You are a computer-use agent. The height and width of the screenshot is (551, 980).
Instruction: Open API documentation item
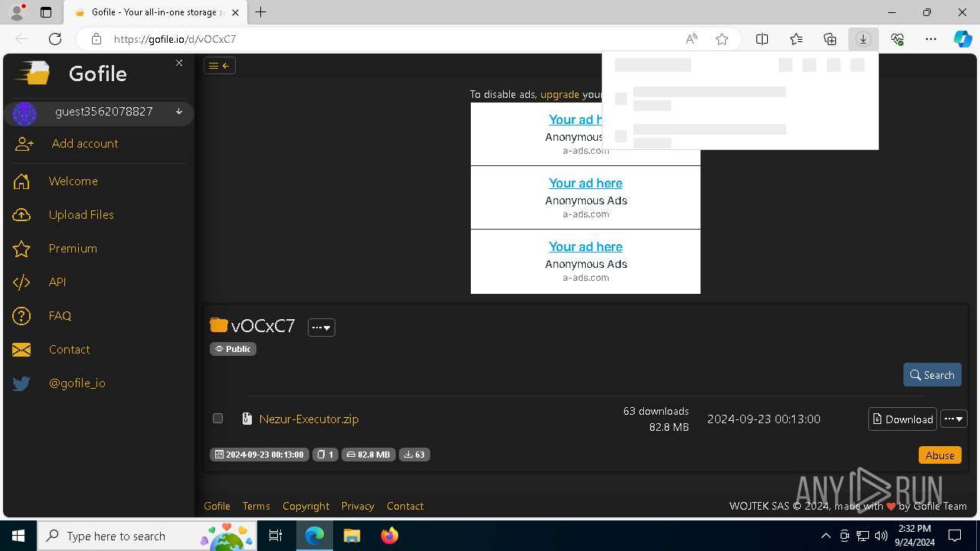click(57, 282)
